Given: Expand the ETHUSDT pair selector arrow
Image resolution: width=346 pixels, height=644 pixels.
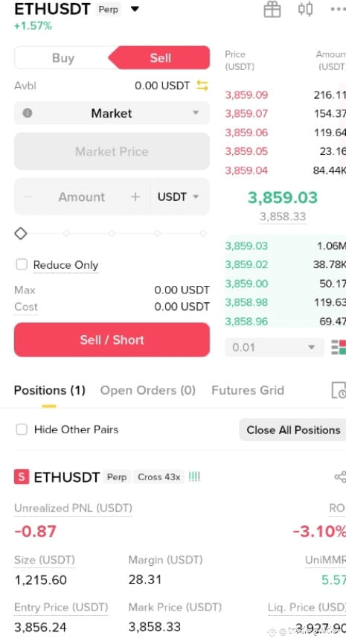Looking at the screenshot, I should pyautogui.click(x=135, y=9).
